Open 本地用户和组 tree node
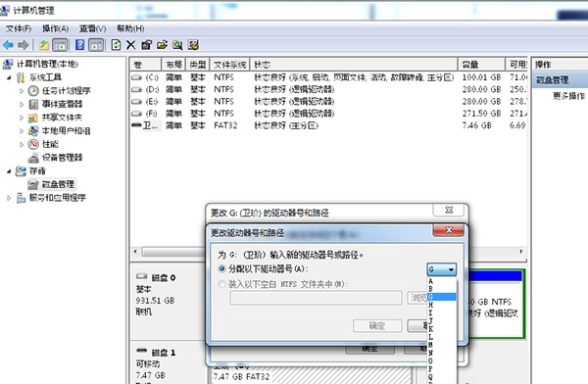This screenshot has width=588, height=384. coord(66,131)
